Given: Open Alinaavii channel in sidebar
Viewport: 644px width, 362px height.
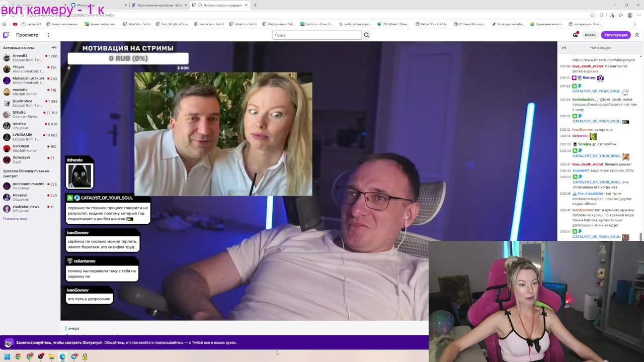Looking at the screenshot, I should click(30, 197).
